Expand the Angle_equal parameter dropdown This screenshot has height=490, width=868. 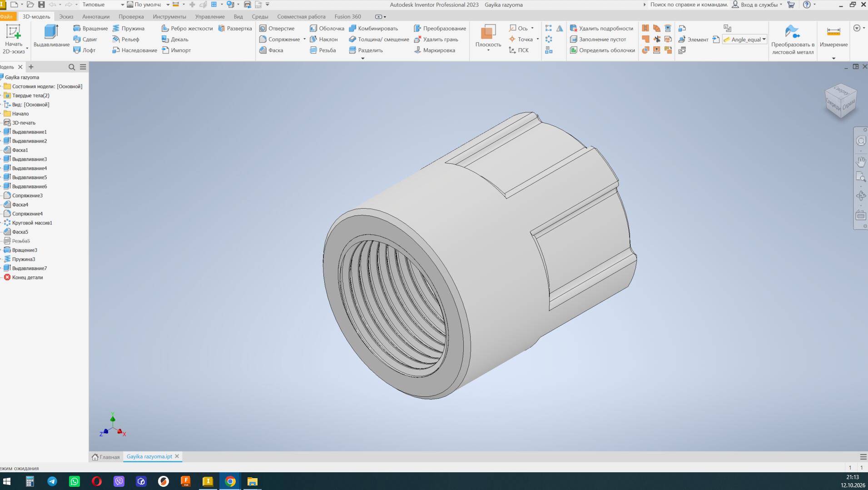click(x=764, y=39)
